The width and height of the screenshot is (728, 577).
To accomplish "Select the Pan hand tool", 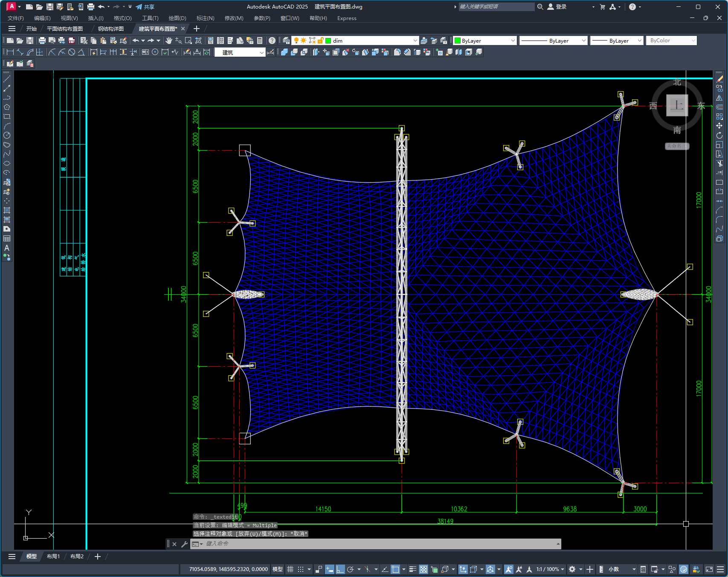I will [x=169, y=41].
